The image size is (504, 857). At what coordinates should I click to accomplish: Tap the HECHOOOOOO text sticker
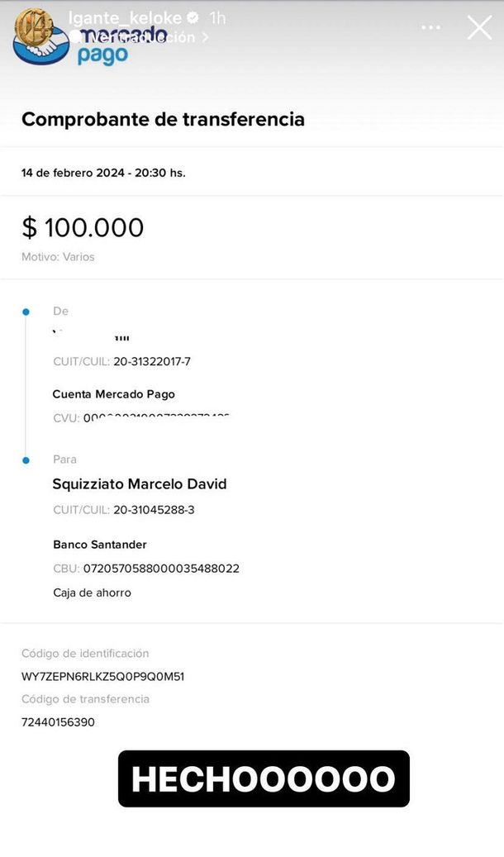pyautogui.click(x=264, y=778)
